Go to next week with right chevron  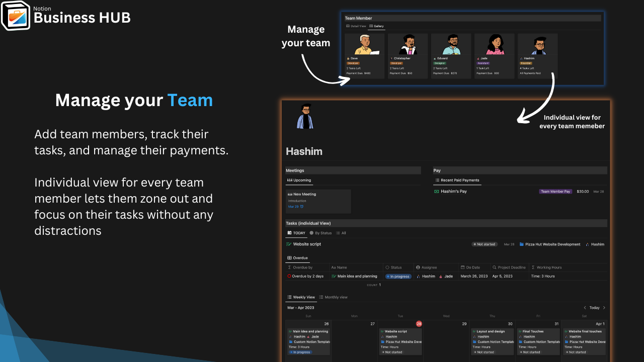click(x=604, y=308)
